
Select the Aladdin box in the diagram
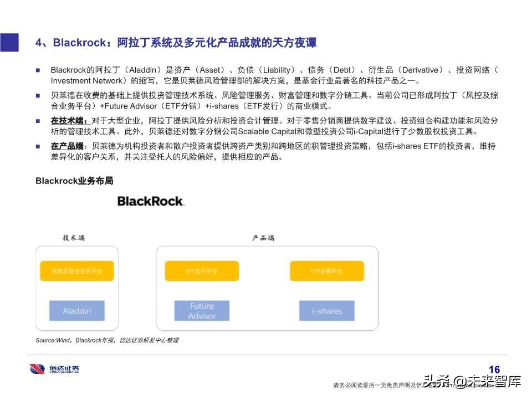pyautogui.click(x=77, y=311)
